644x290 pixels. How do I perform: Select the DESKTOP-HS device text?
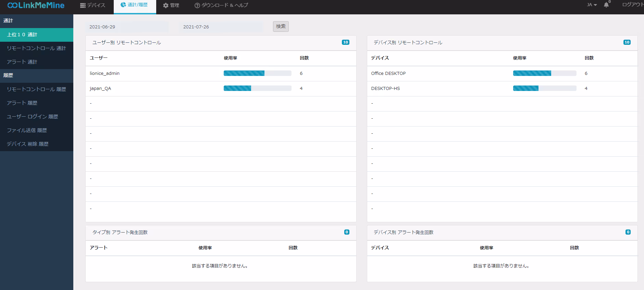tap(385, 88)
